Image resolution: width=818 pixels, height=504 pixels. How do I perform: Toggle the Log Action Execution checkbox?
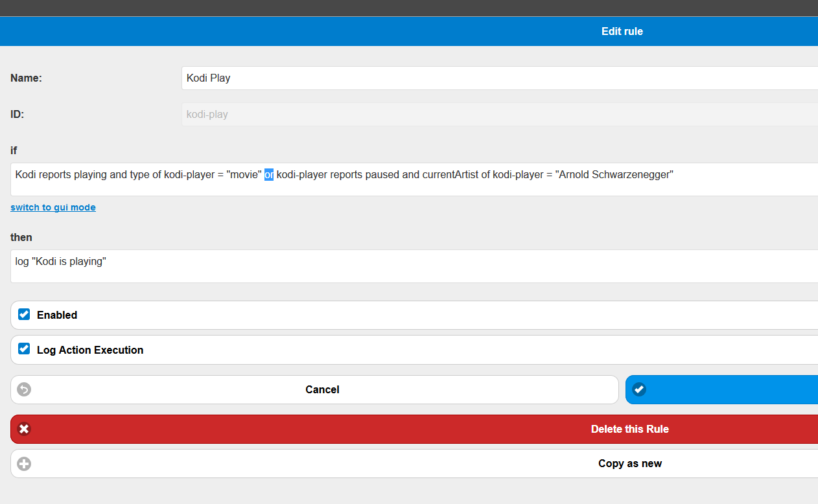click(x=24, y=349)
